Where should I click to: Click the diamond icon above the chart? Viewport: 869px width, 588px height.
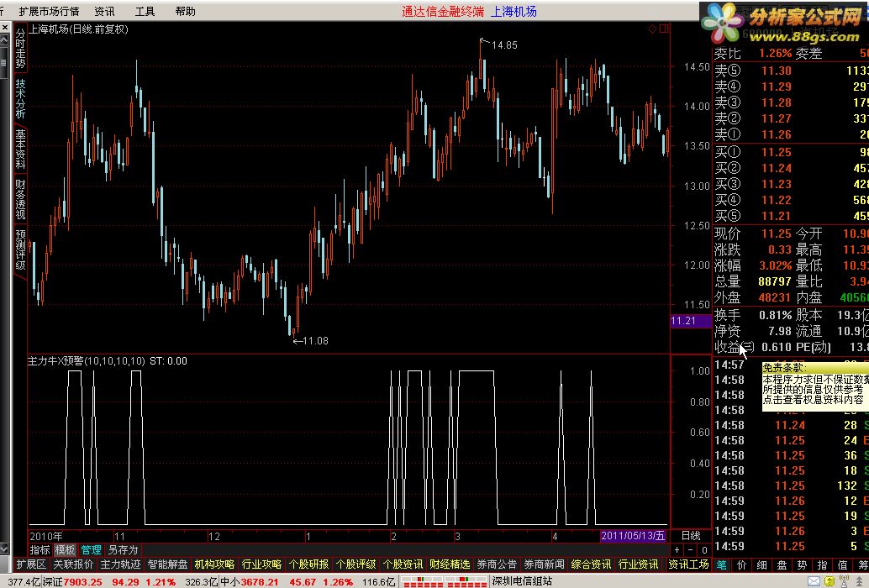[652, 29]
